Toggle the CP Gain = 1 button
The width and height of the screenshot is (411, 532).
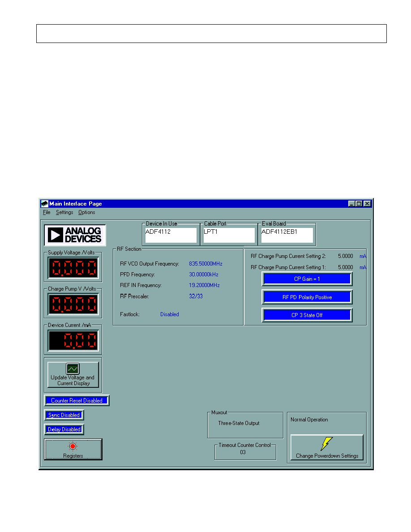pos(307,279)
